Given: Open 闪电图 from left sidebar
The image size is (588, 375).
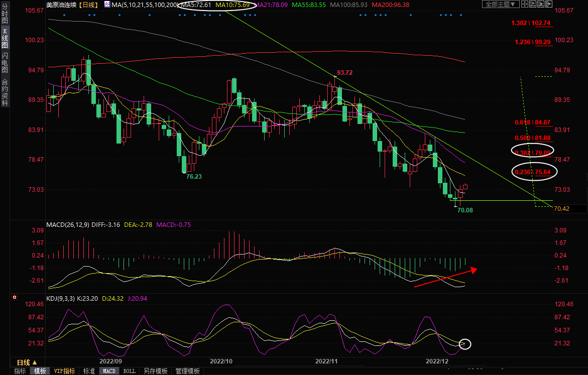Looking at the screenshot, I should click(5, 63).
